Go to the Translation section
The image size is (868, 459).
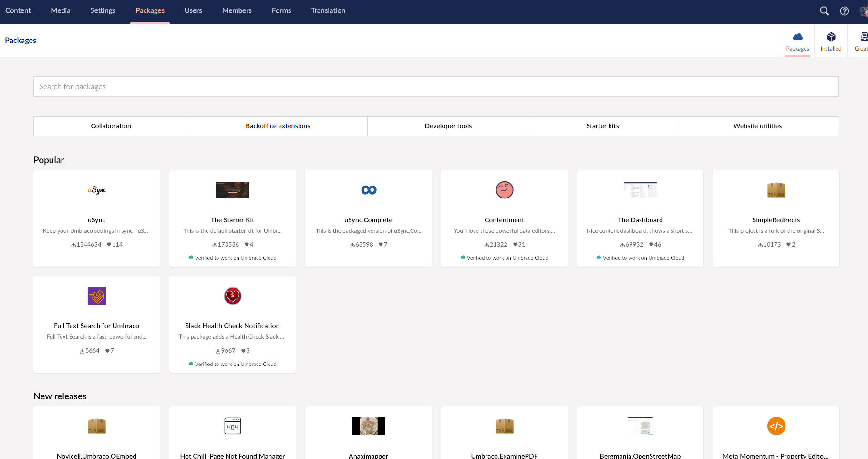tap(328, 10)
